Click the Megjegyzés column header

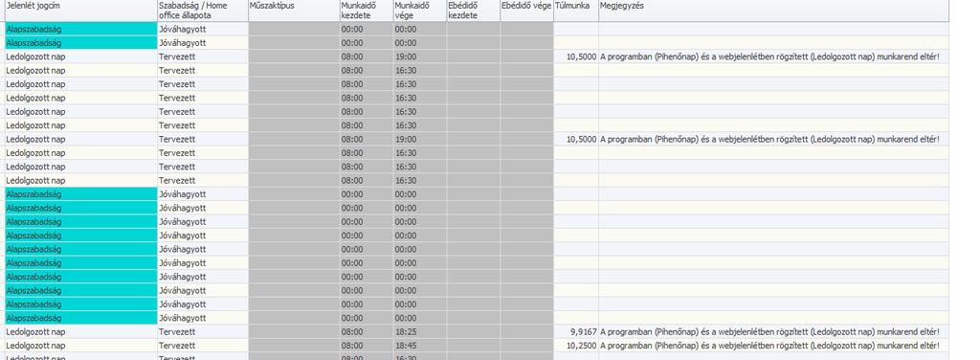(773, 11)
